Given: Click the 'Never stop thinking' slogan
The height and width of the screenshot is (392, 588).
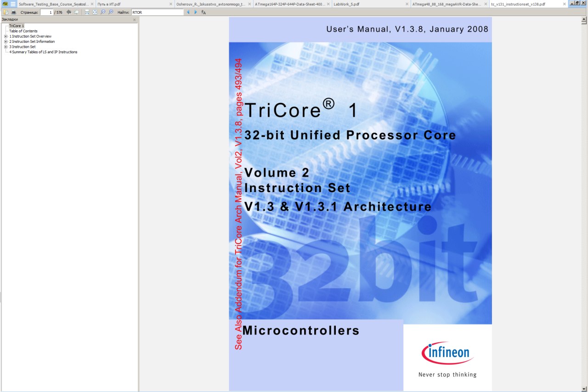Looking at the screenshot, I should tap(447, 375).
